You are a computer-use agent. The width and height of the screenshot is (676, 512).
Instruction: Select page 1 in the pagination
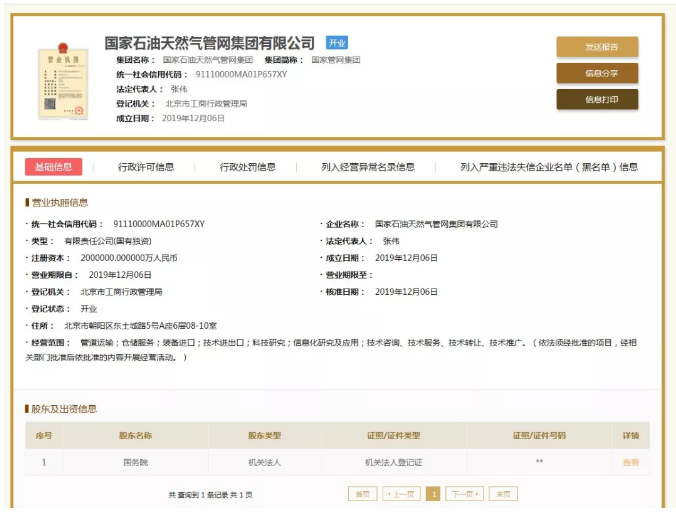433,494
